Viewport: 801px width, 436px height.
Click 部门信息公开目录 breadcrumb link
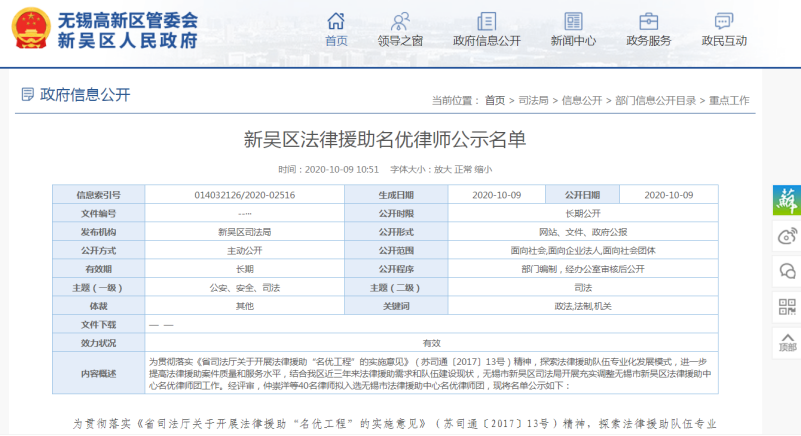[x=655, y=101]
